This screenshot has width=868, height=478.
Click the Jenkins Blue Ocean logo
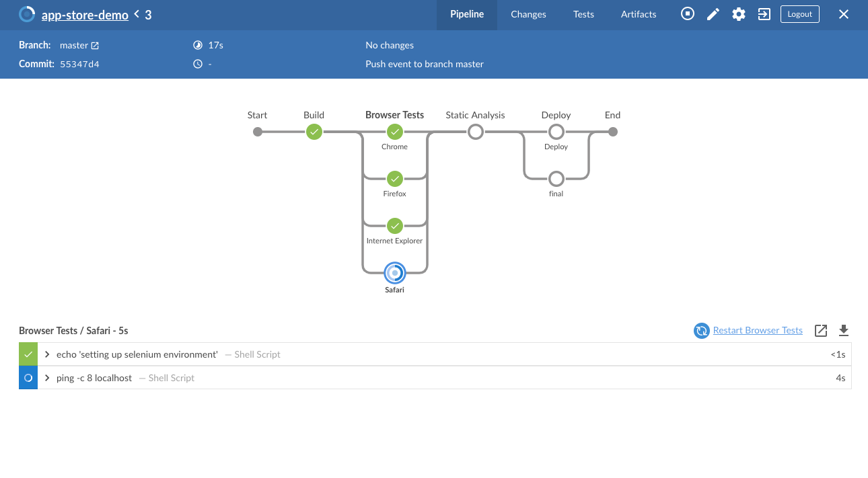pos(26,13)
